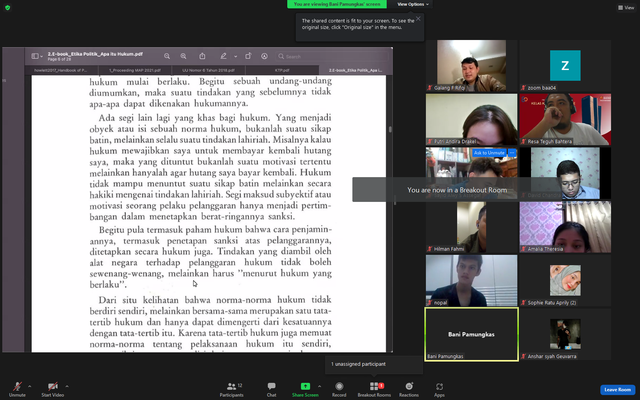Select Hilman Fahmi video tile
The image size is (640, 400).
(471, 227)
